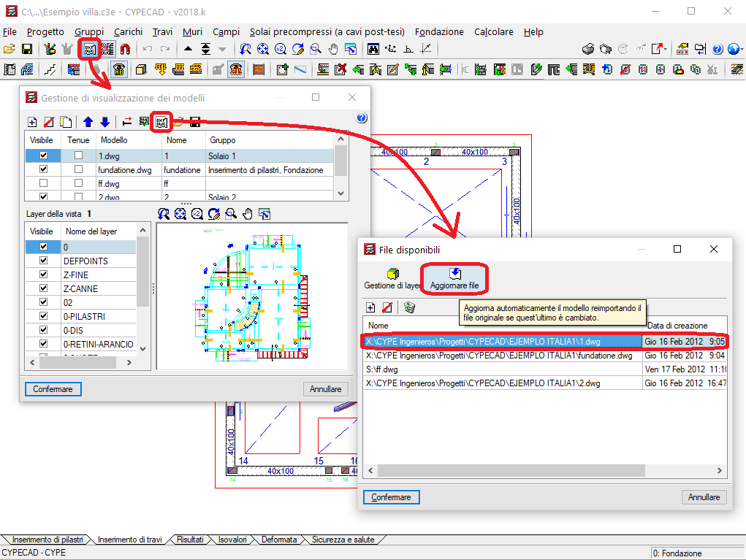Open the DXF/DWG templates manager icon

click(89, 49)
